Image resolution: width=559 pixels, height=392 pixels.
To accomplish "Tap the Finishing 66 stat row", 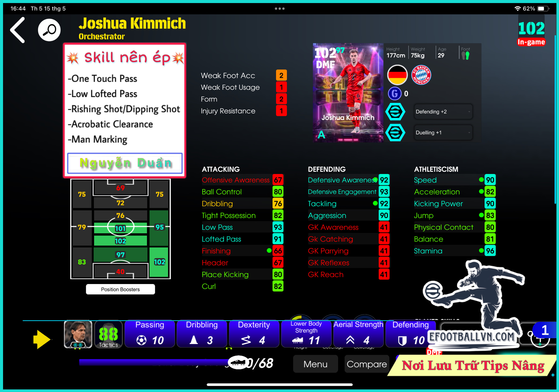I will (x=242, y=251).
